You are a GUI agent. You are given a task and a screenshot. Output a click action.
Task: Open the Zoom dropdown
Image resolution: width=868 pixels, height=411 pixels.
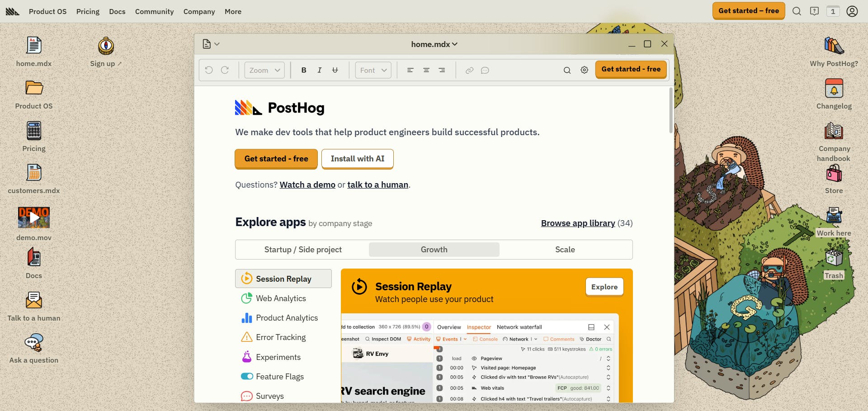264,70
